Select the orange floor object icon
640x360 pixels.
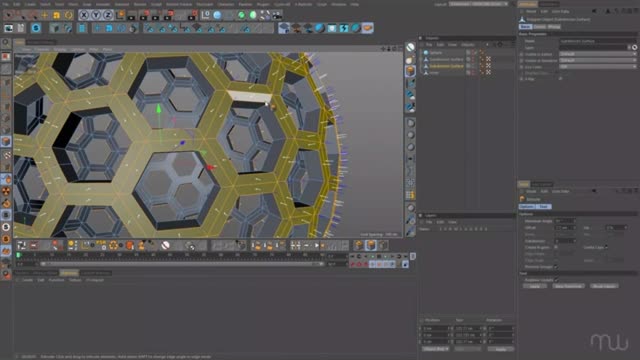367,28
